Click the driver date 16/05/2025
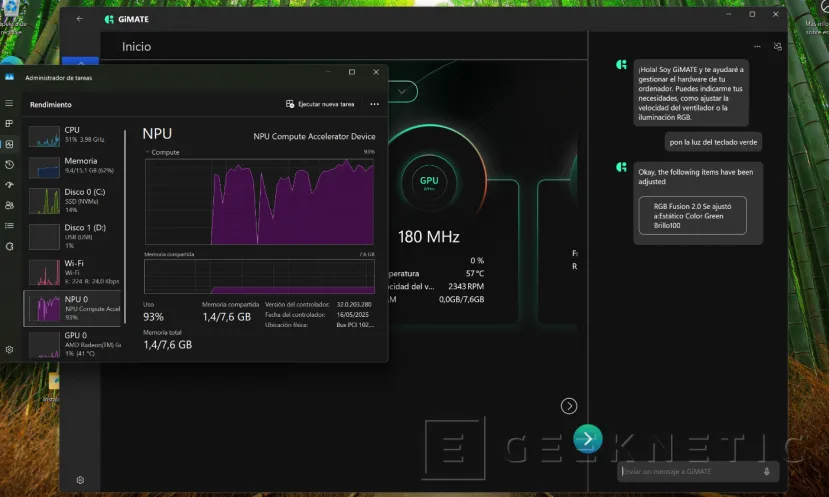 tap(353, 315)
